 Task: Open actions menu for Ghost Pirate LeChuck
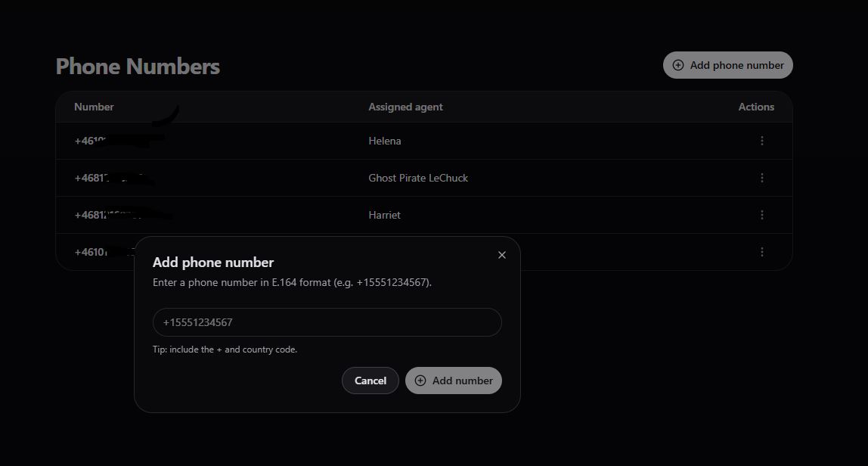tap(761, 178)
